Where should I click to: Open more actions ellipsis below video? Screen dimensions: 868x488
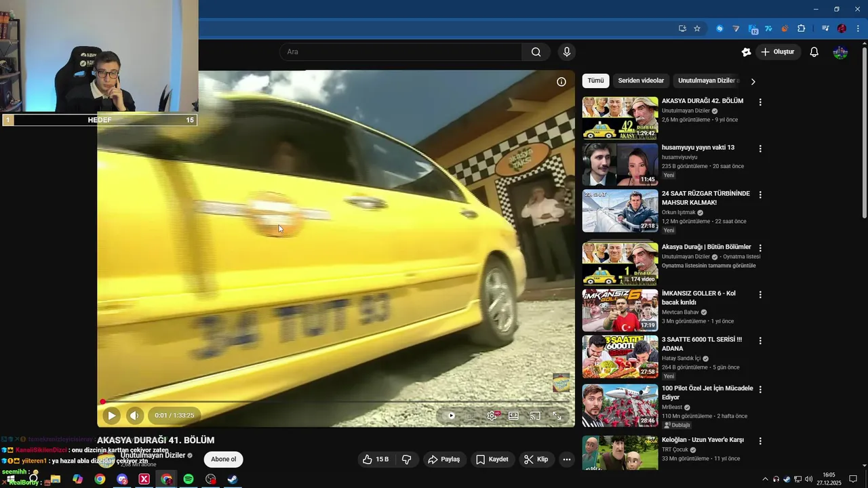pos(567,460)
